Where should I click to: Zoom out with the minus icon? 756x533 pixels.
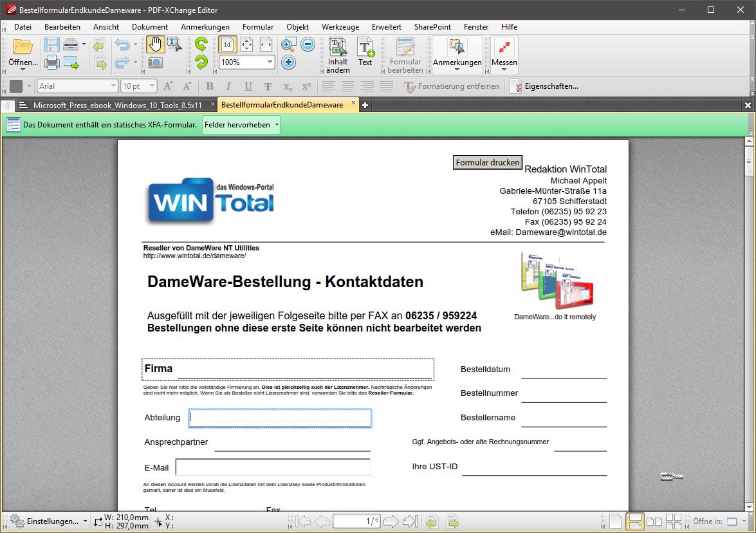308,44
